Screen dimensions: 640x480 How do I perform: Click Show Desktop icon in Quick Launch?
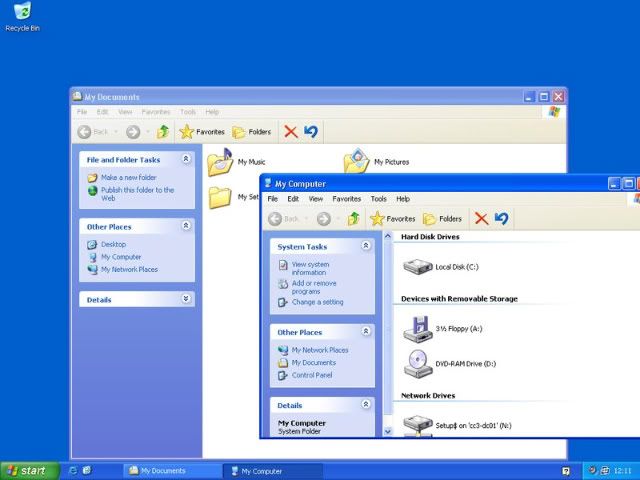pos(87,471)
